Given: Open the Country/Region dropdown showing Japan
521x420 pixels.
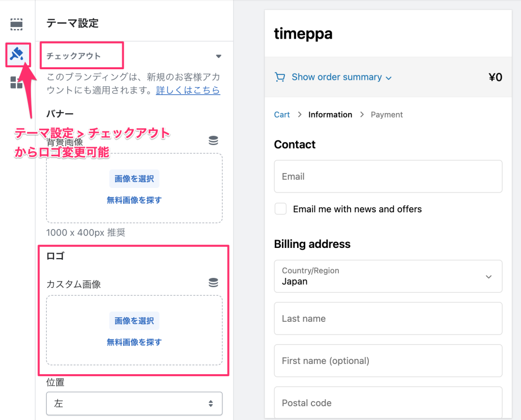Looking at the screenshot, I should tap(388, 276).
